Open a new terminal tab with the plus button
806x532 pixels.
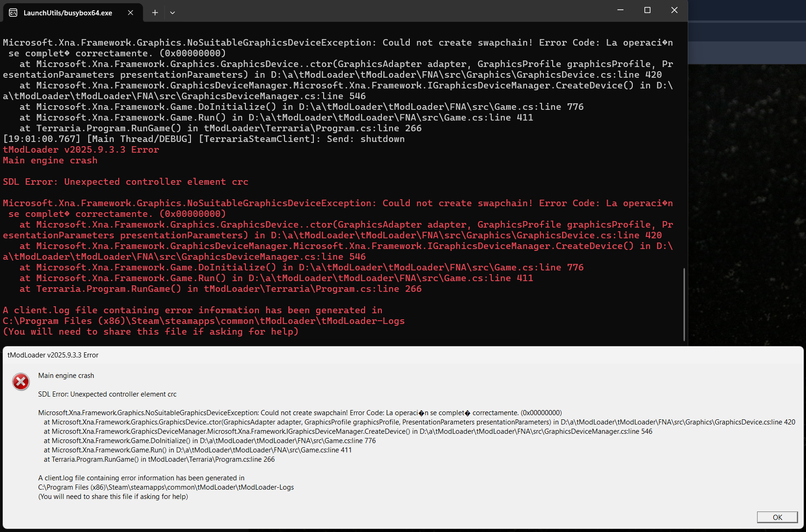pyautogui.click(x=155, y=13)
